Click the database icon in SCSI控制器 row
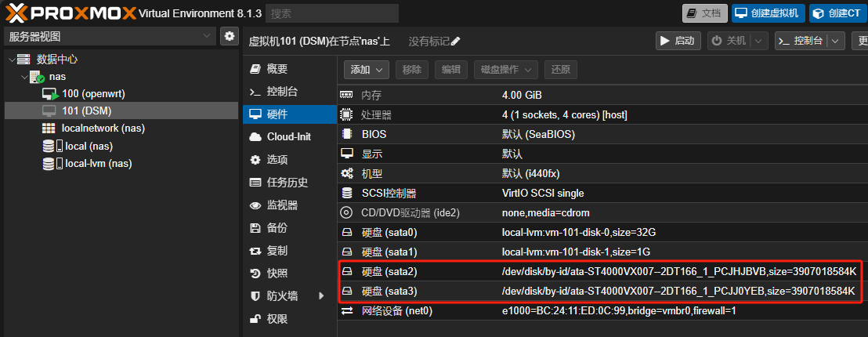Viewport: 868px width, 337px height. pos(346,193)
